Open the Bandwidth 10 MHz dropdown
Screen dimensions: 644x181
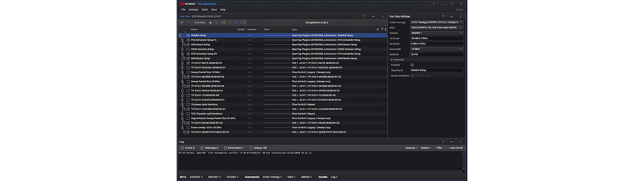tap(437, 49)
